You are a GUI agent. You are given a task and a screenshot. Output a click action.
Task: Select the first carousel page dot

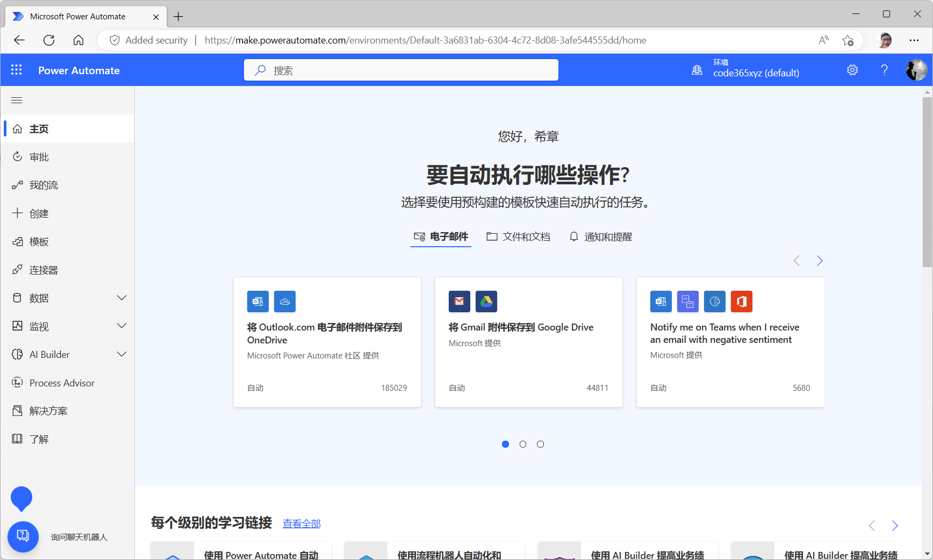point(505,444)
